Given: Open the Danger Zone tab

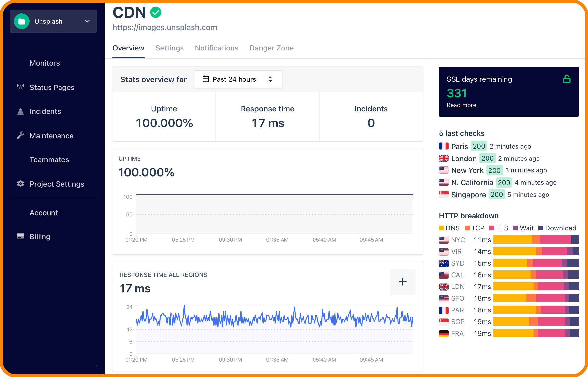Looking at the screenshot, I should point(271,48).
